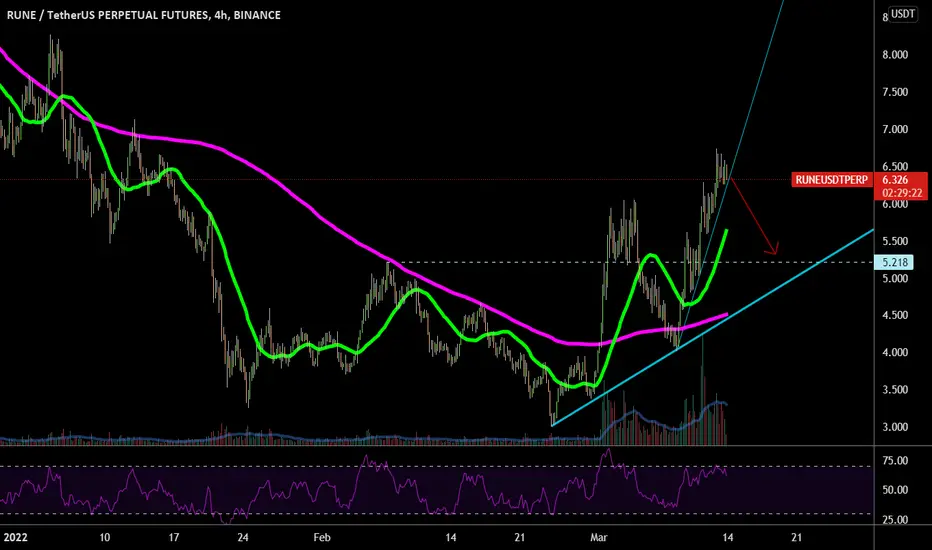The width and height of the screenshot is (932, 550).
Task: Click the RSI 50.00 axis label
Action: point(895,490)
